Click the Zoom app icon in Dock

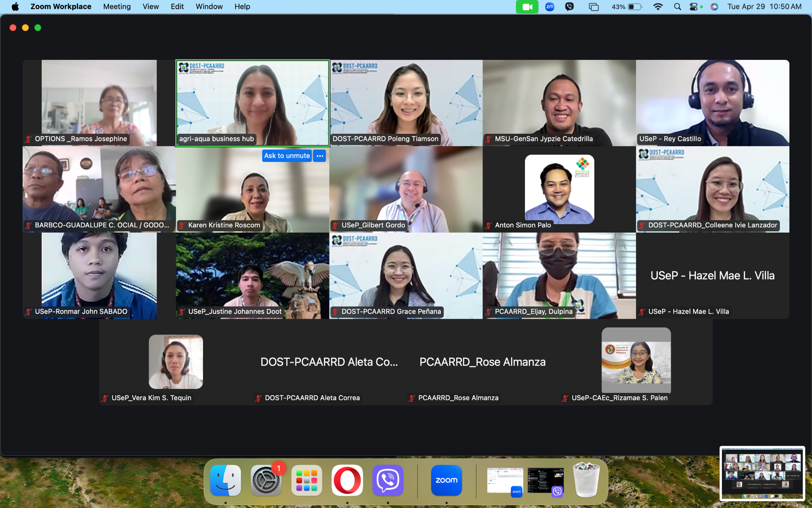coord(446,480)
